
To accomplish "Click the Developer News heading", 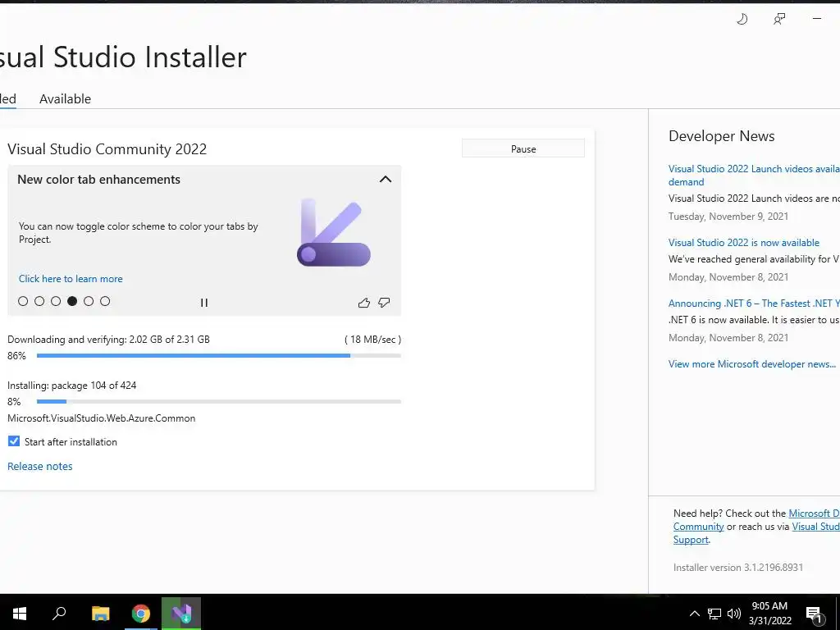I will pyautogui.click(x=722, y=136).
